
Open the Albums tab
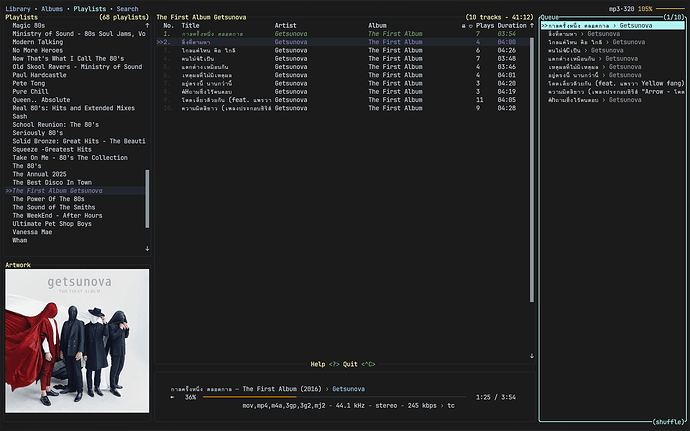click(54, 8)
